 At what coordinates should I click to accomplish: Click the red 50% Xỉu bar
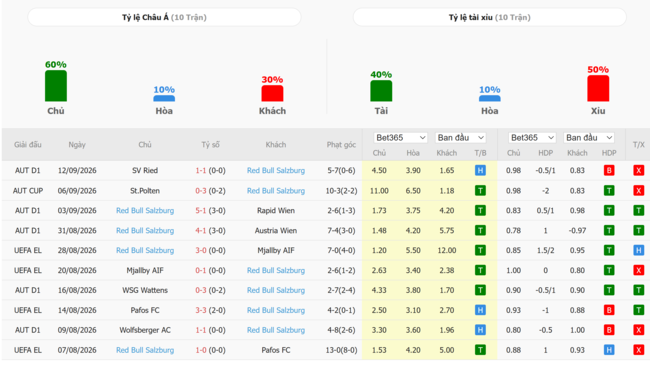pyautogui.click(x=598, y=88)
